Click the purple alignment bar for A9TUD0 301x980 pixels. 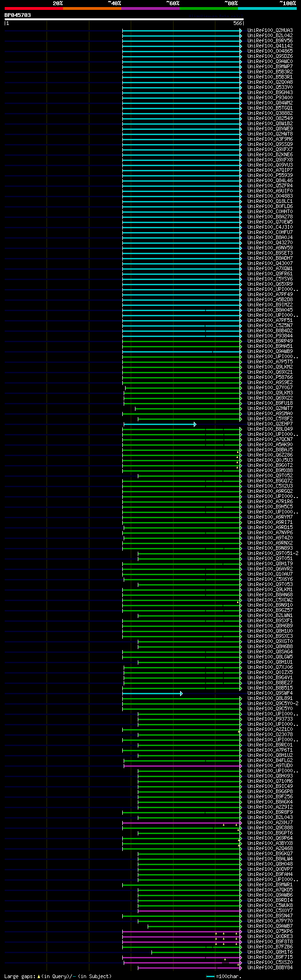(183, 766)
